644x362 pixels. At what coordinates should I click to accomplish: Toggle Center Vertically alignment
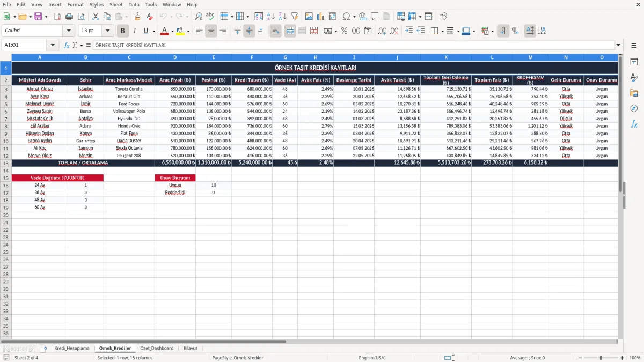pyautogui.click(x=249, y=31)
